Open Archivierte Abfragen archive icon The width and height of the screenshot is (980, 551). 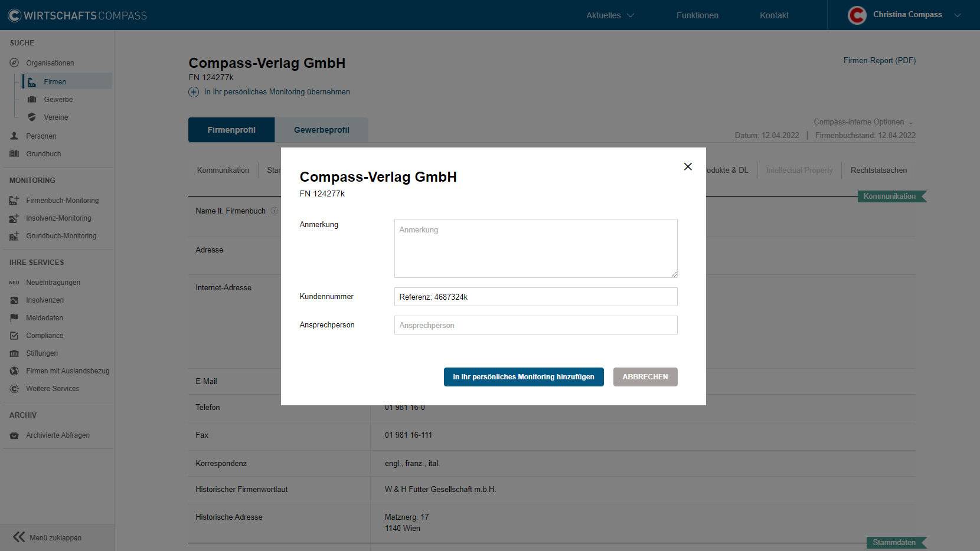(14, 435)
